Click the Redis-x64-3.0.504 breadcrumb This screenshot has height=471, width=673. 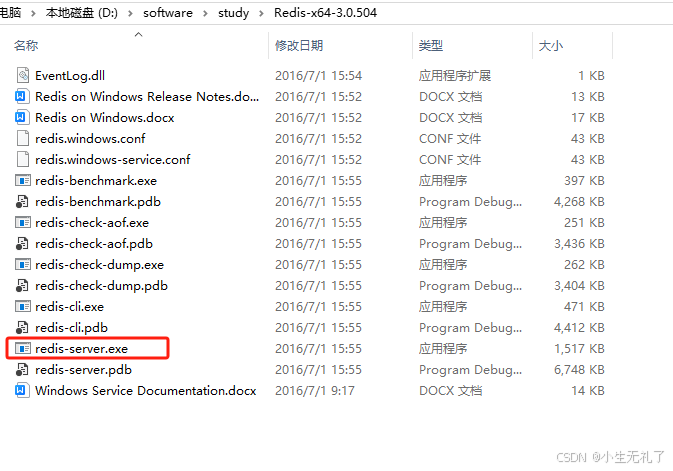pos(325,13)
